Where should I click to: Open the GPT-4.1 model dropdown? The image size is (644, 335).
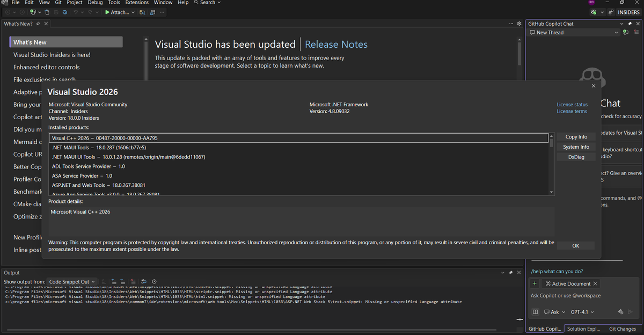(582, 312)
